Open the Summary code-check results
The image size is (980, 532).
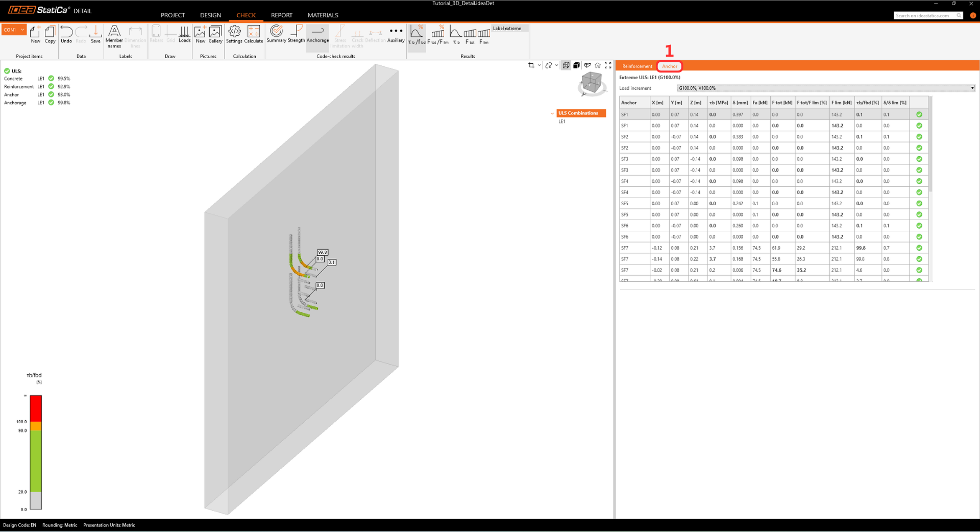pyautogui.click(x=276, y=34)
